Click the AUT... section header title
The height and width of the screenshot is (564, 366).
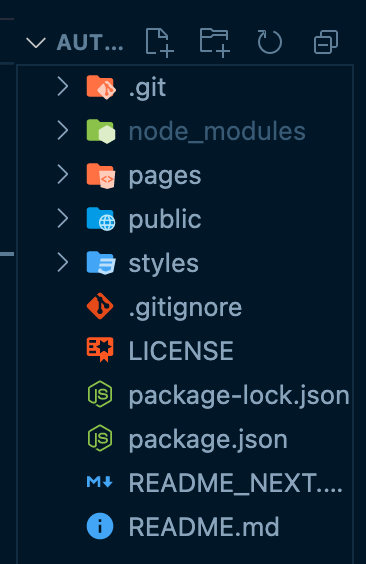[90, 43]
